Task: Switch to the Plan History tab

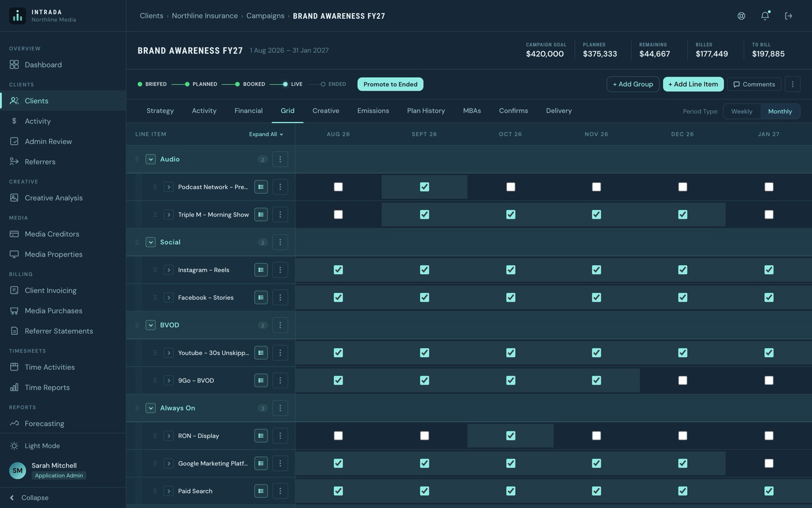Action: (426, 111)
